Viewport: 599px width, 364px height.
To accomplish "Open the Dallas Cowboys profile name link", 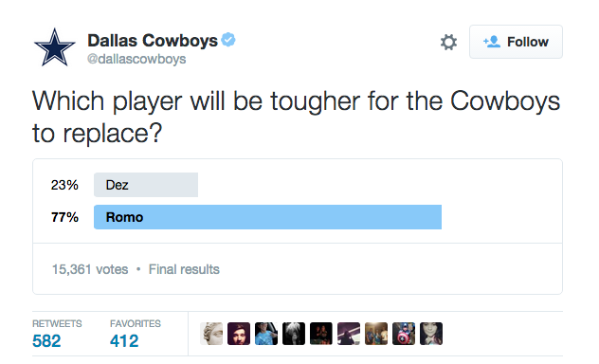I will click(153, 40).
